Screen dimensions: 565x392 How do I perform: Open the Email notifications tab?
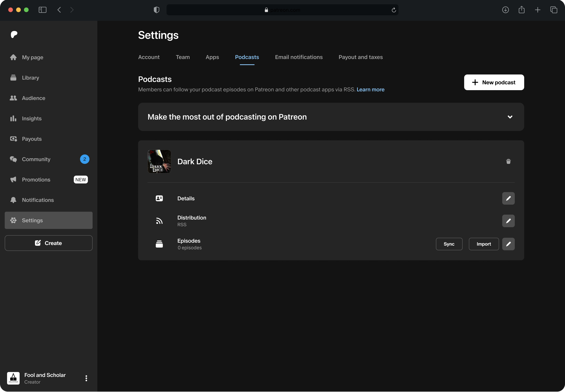click(299, 57)
